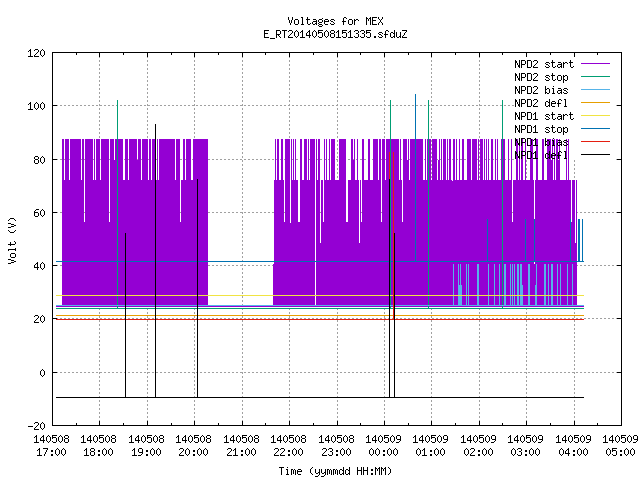Viewport: 640px width, 480px height.
Task: Click the x-axis tick label 140509 05:00
Action: point(620,446)
